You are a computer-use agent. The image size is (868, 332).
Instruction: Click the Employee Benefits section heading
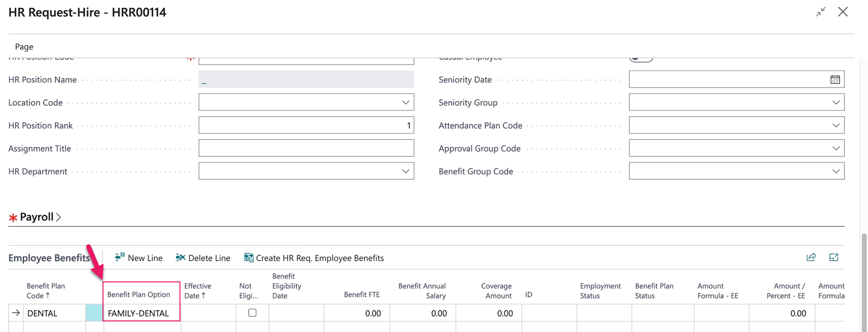tap(49, 258)
